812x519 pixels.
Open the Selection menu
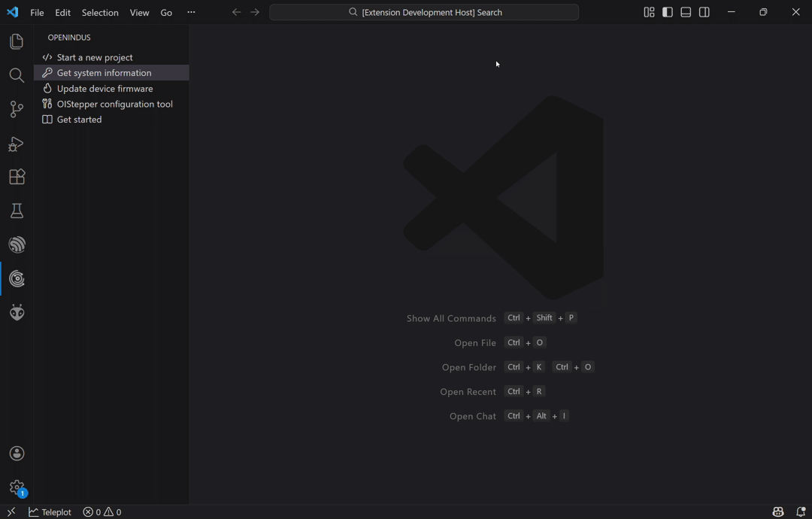pos(100,13)
